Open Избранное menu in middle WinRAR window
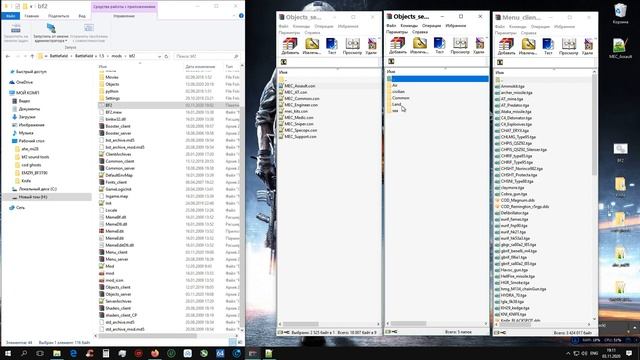The height and width of the screenshot is (360, 640). (x=456, y=26)
